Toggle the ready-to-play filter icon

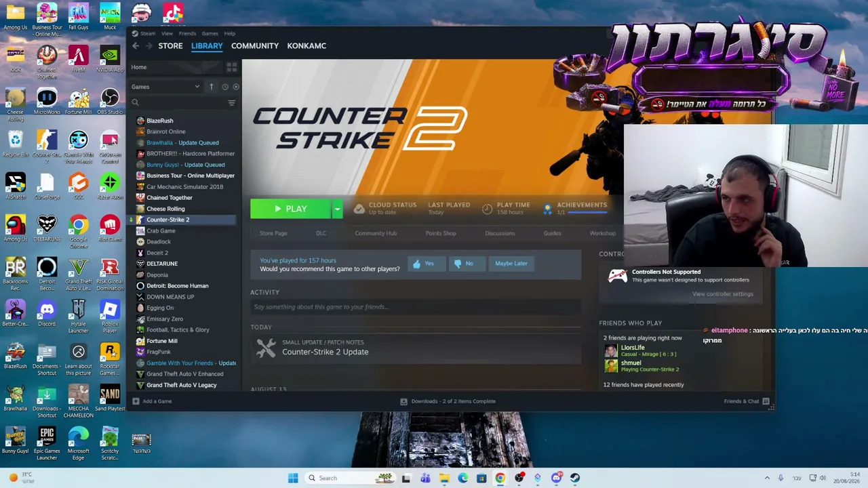[x=235, y=87]
